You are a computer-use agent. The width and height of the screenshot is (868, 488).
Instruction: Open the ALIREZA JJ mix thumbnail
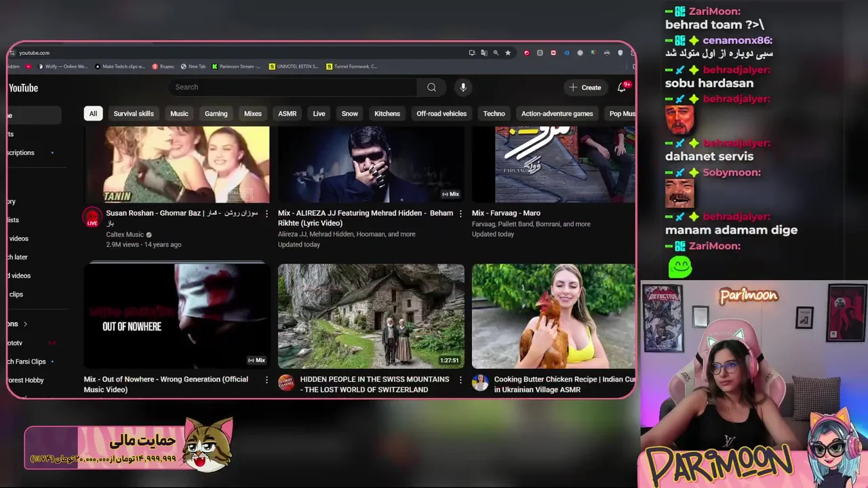371,165
